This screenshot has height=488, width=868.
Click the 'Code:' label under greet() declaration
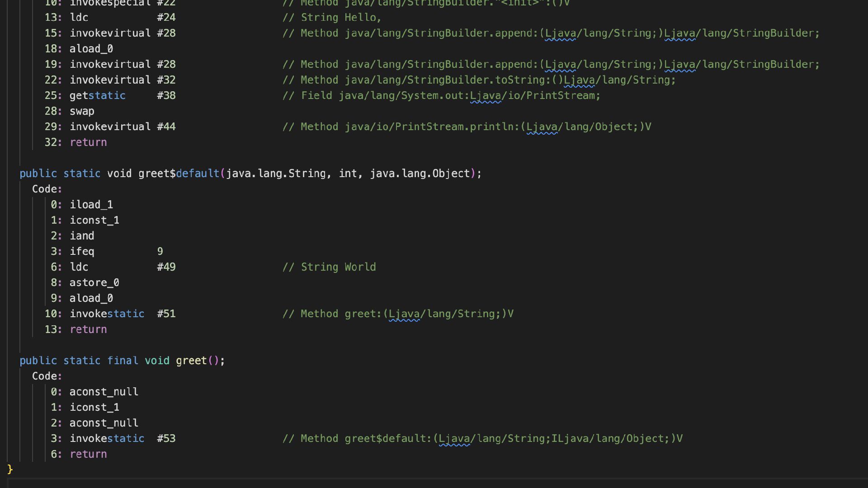click(47, 376)
